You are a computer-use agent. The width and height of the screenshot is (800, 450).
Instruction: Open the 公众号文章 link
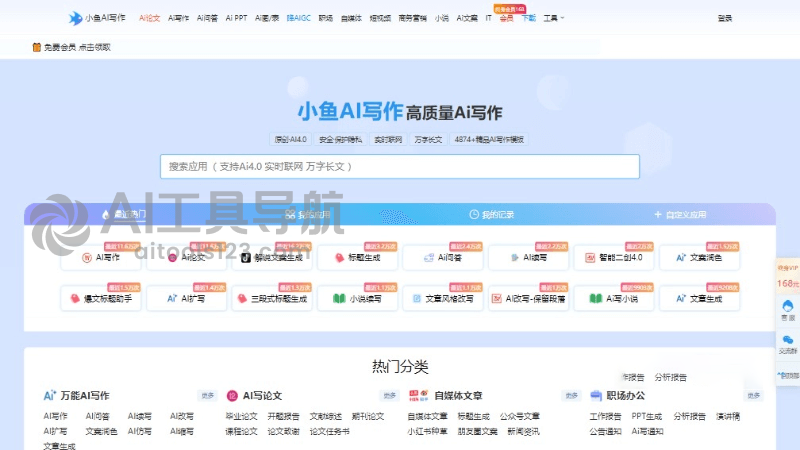[520, 416]
